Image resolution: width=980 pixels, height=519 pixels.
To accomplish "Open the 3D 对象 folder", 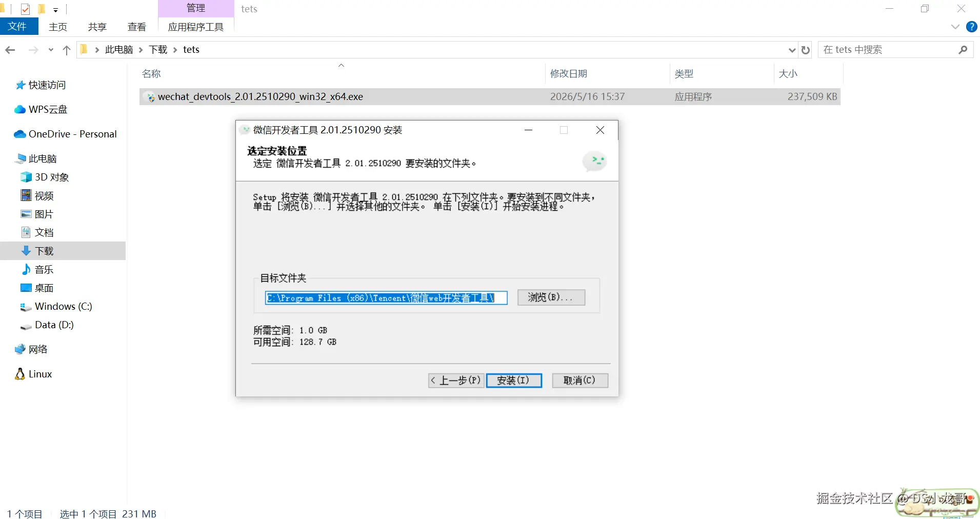I will point(45,177).
